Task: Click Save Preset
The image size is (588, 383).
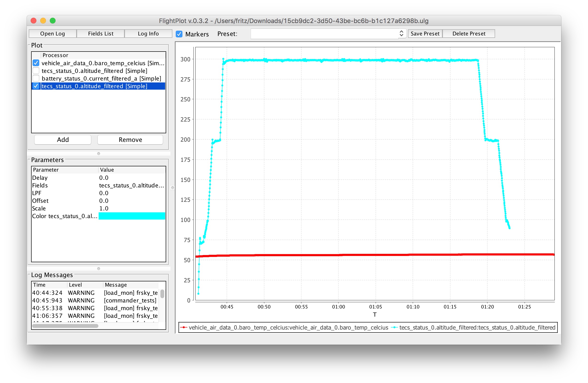Action: [x=425, y=34]
